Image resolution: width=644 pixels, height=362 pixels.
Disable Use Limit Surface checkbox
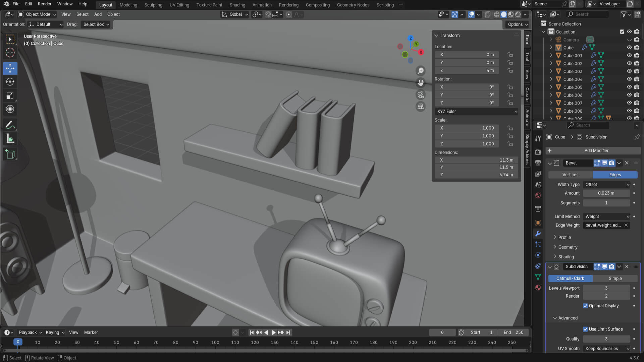point(585,329)
